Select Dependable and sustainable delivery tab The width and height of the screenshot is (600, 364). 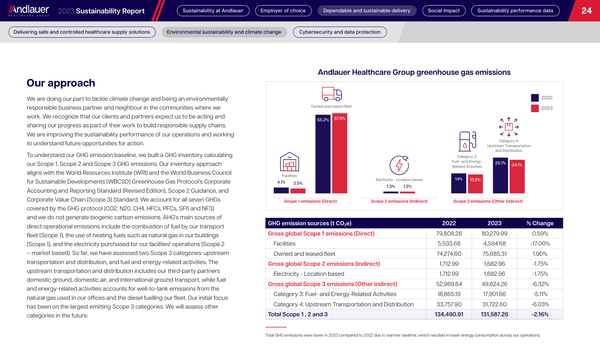click(367, 11)
